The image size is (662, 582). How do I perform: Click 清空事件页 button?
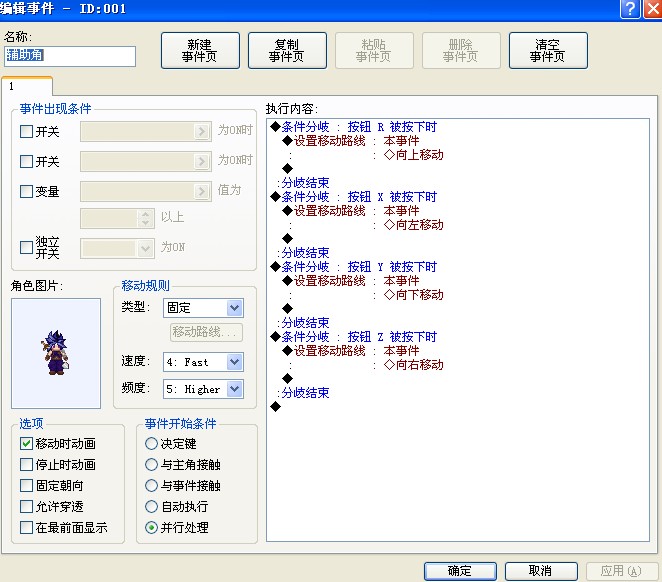(548, 50)
